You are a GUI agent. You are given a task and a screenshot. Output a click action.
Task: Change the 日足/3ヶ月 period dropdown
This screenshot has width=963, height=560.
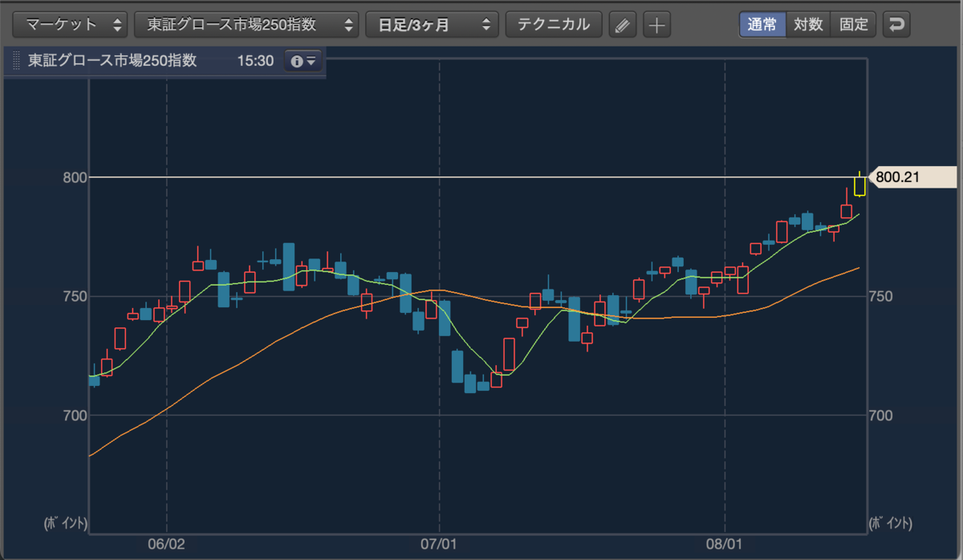[x=432, y=24]
